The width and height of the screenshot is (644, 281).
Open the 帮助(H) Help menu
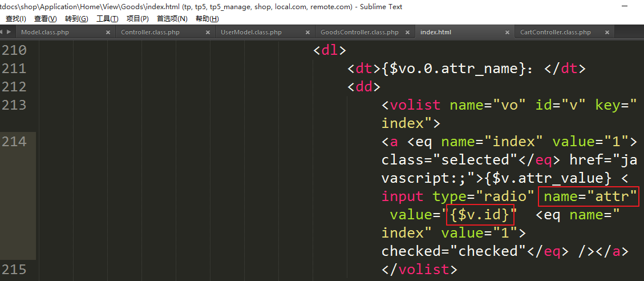[207, 19]
